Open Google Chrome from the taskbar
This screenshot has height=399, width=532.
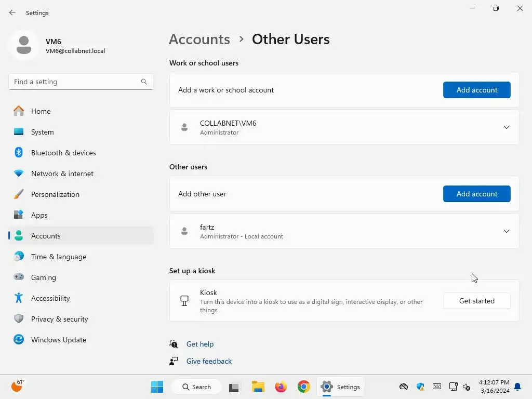304,387
